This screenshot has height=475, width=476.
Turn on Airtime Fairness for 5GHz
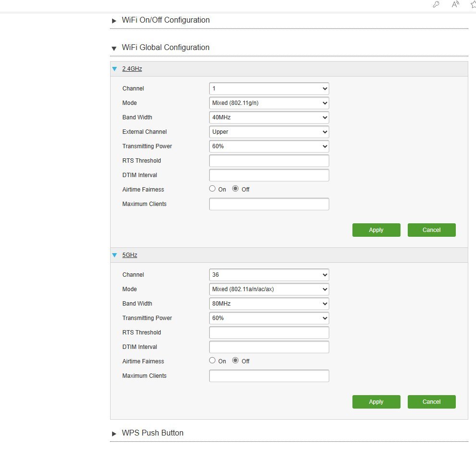(x=212, y=360)
